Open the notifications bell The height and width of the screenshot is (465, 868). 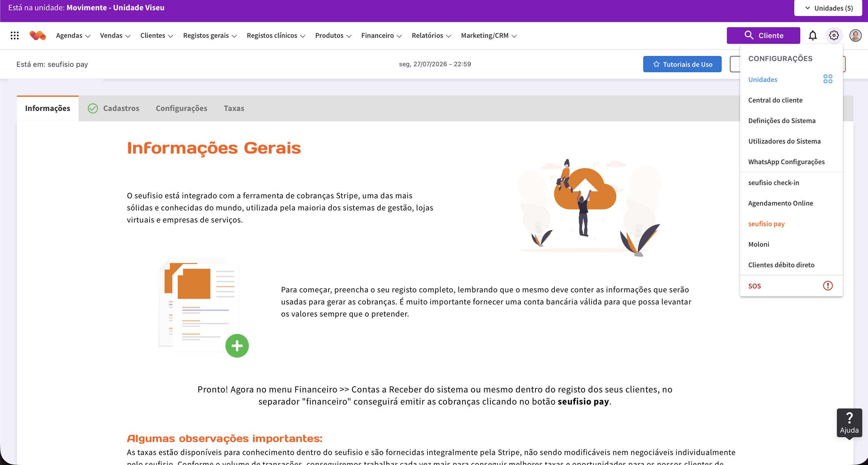point(812,35)
